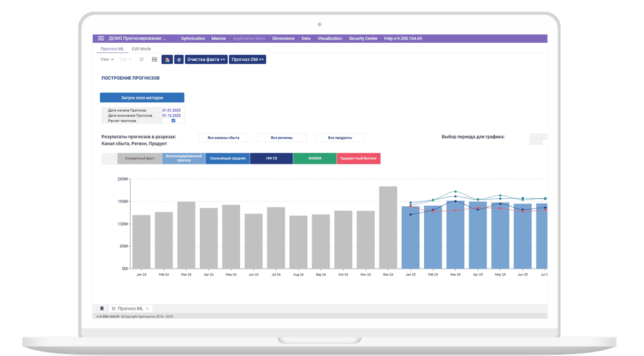
Task: Click the Очистка факта >> button
Action: coord(206,60)
